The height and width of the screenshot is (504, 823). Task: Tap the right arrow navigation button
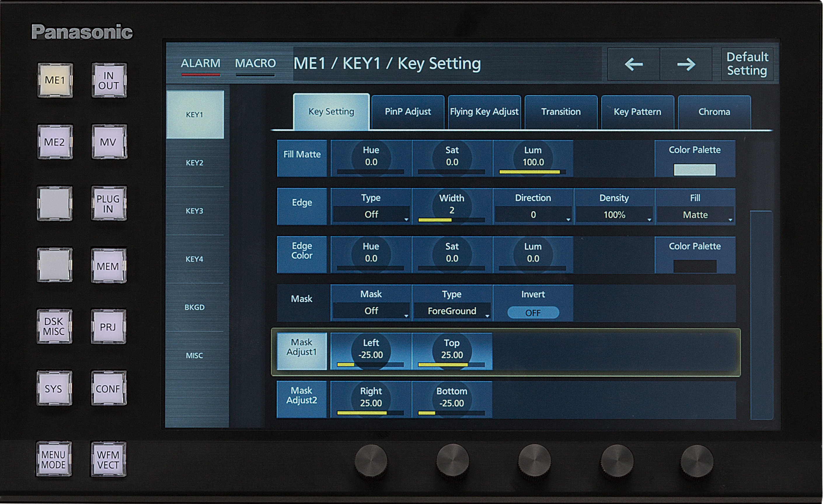(686, 64)
